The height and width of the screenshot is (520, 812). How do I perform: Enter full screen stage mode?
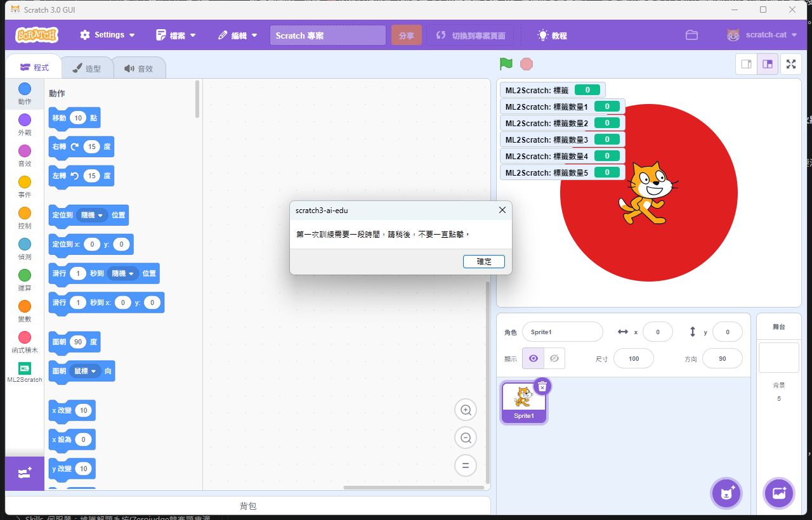[x=791, y=64]
